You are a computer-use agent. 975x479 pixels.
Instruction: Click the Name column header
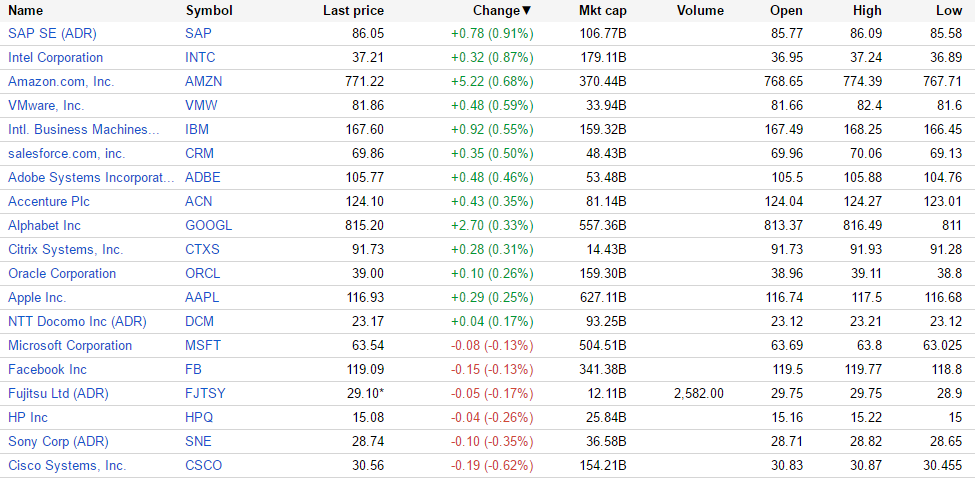[x=26, y=10]
